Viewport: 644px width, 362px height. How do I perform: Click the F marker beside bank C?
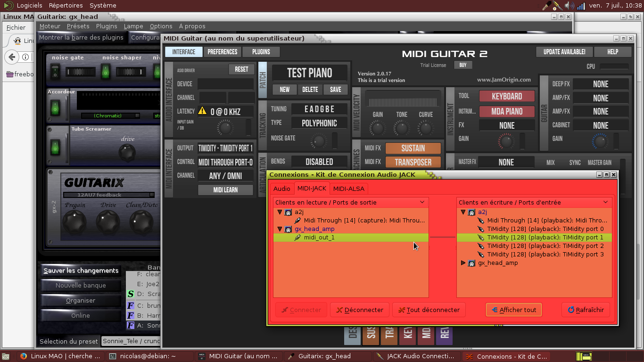tap(131, 305)
